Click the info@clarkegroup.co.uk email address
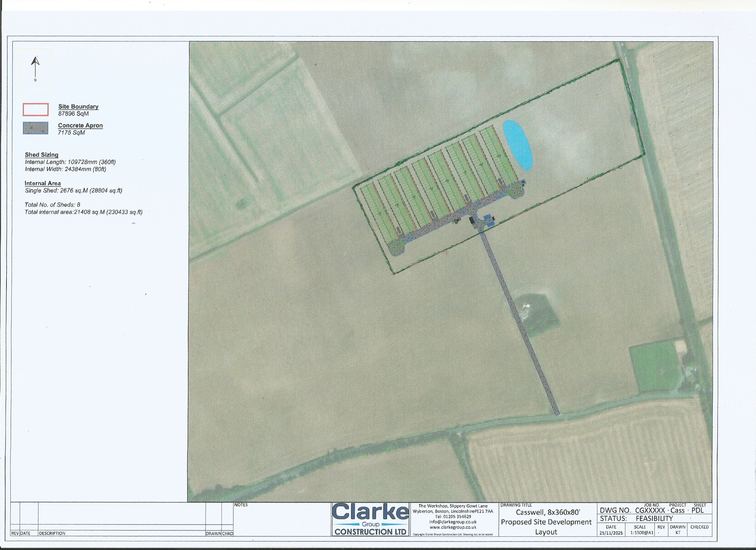 453,522
